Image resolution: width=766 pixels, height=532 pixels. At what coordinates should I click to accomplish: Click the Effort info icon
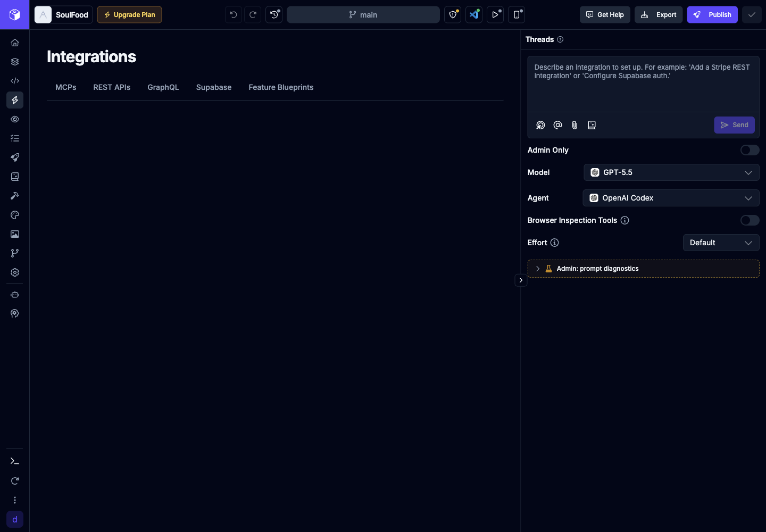[x=555, y=243]
